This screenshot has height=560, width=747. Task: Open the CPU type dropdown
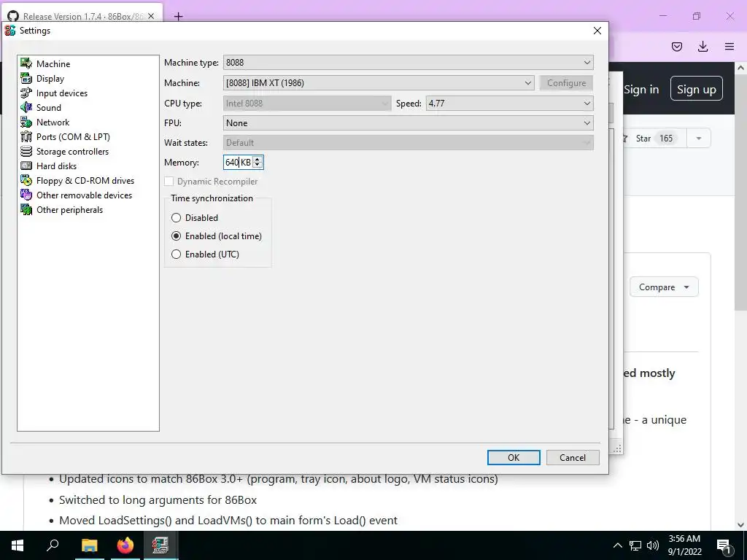pos(307,104)
